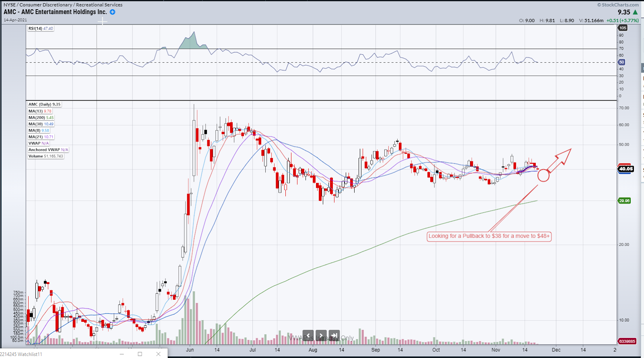
Task: Click the O: 9.00 open price readout
Action: click(527, 21)
